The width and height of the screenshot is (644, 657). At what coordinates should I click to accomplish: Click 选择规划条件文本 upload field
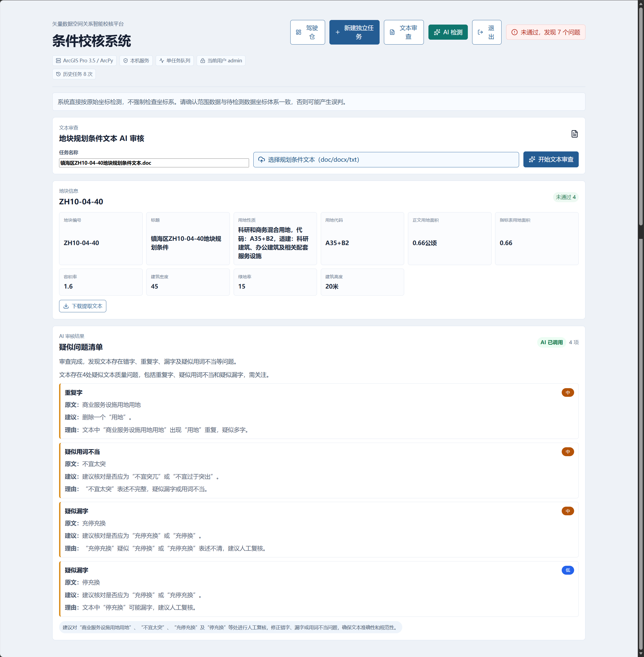pos(386,160)
